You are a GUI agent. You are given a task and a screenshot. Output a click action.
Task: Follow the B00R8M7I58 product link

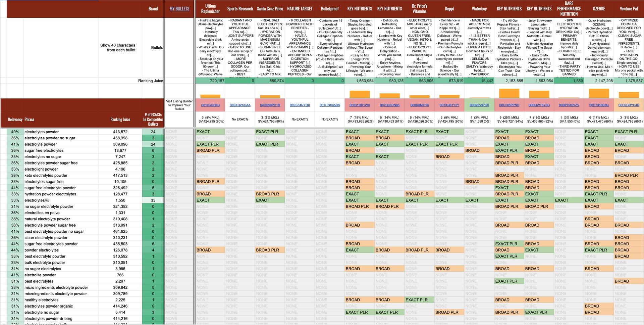419,105
